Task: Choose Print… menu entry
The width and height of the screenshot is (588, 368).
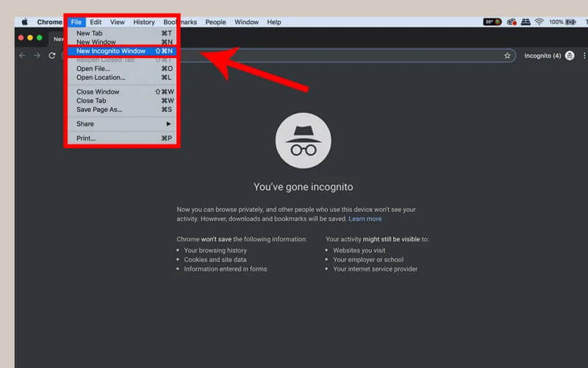Action: [x=122, y=138]
